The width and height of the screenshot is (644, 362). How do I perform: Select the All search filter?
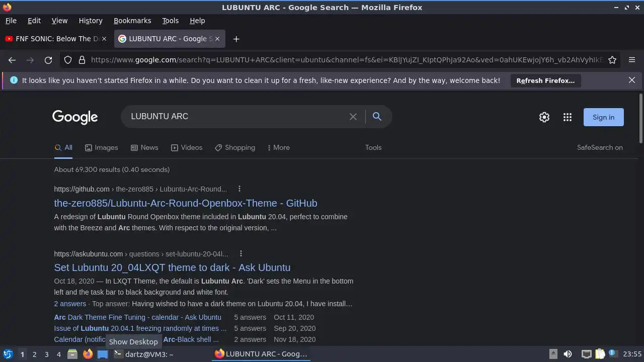point(63,147)
